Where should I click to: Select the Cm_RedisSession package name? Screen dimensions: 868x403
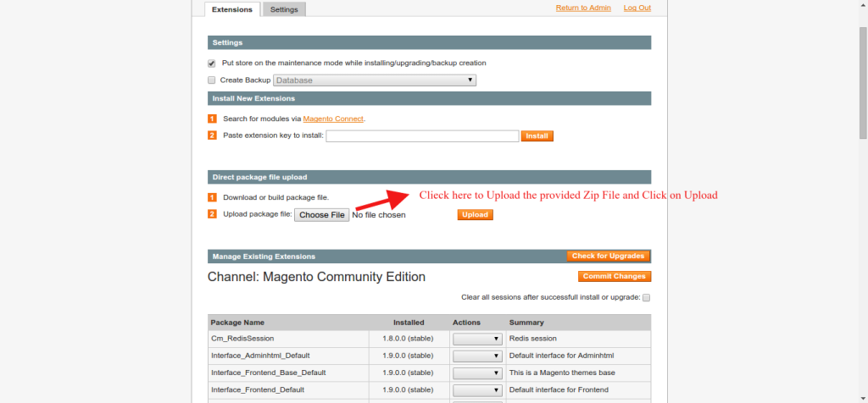pos(242,339)
